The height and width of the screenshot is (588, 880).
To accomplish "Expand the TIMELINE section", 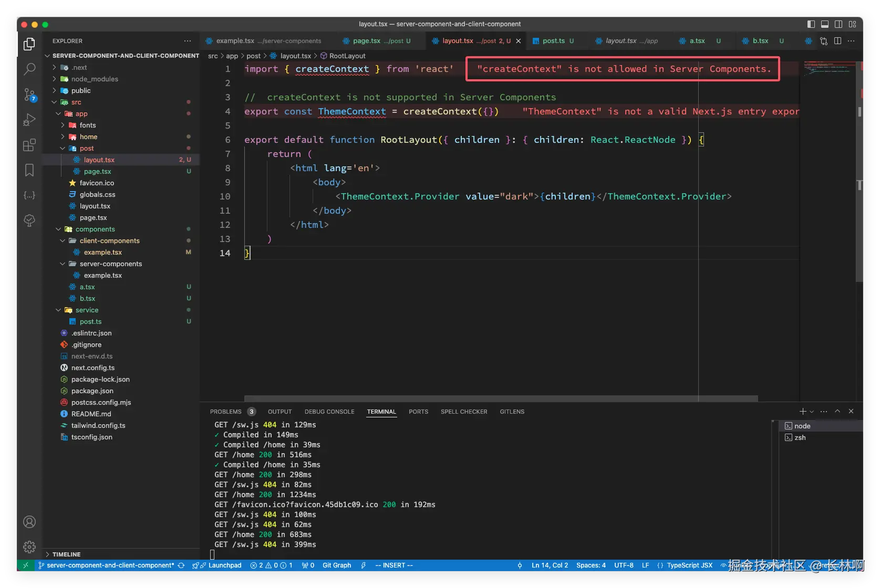I will 66,554.
